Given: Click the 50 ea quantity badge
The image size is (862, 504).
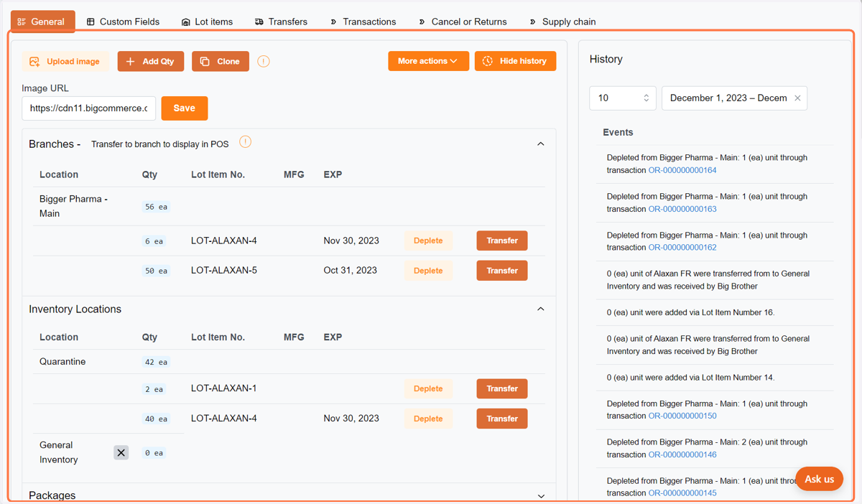Looking at the screenshot, I should (x=156, y=271).
